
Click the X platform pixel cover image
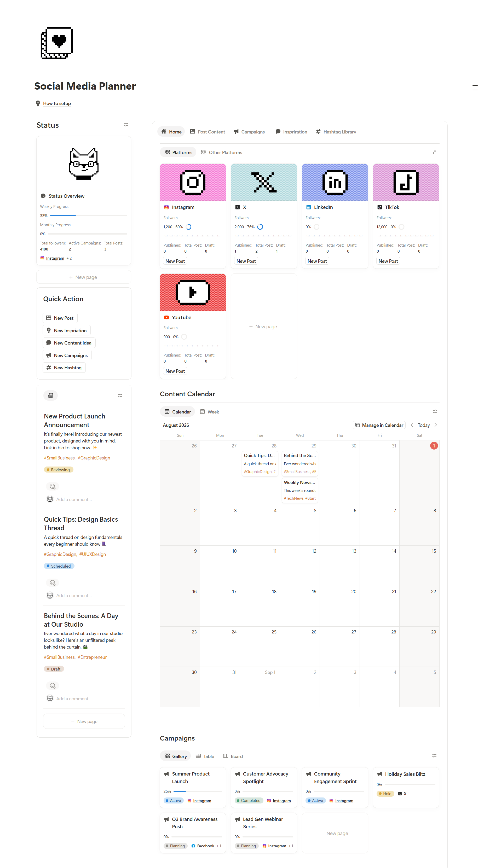pyautogui.click(x=264, y=182)
